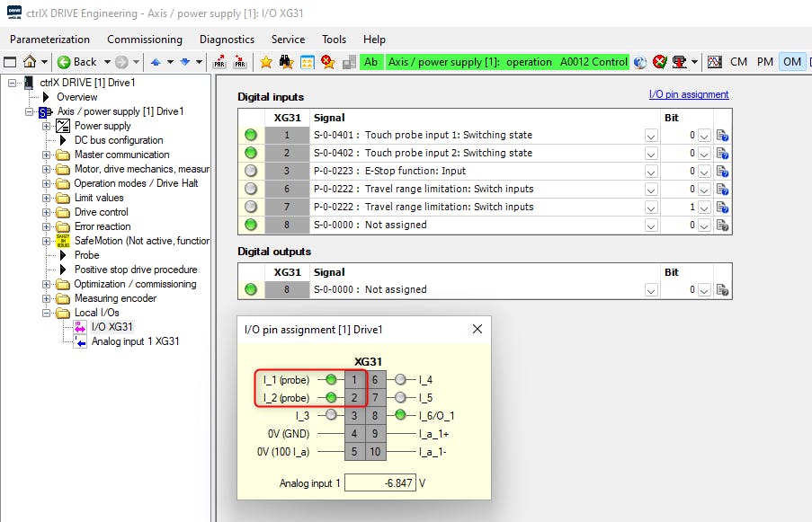
Task: Close the I/O pin assignment dialog
Action: coord(477,329)
